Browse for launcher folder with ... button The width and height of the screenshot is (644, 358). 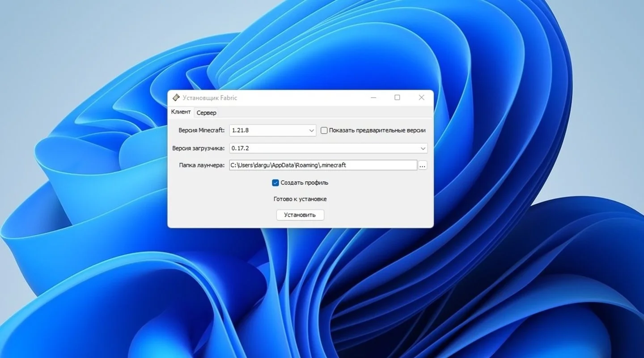click(423, 165)
